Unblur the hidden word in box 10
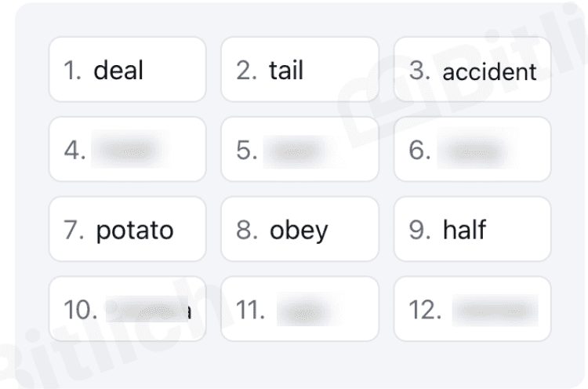 149,310
